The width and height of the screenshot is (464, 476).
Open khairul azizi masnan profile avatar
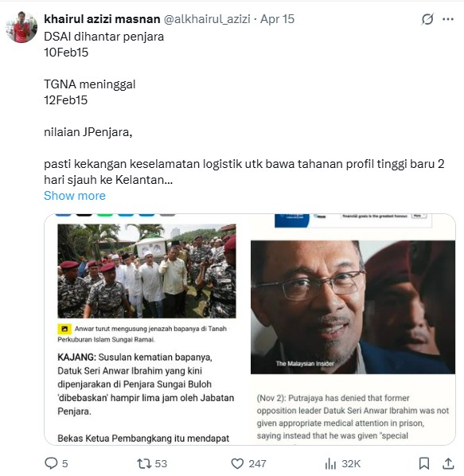coord(21,27)
